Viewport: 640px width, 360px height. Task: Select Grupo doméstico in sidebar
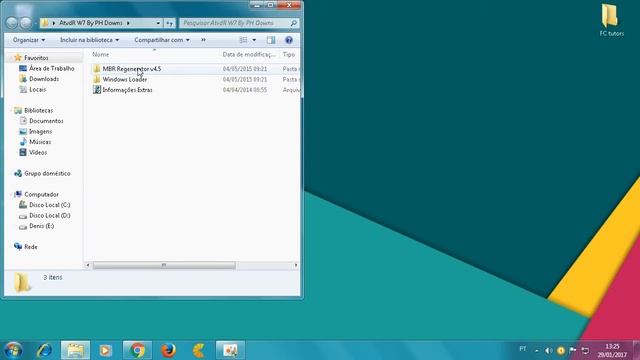pos(47,173)
